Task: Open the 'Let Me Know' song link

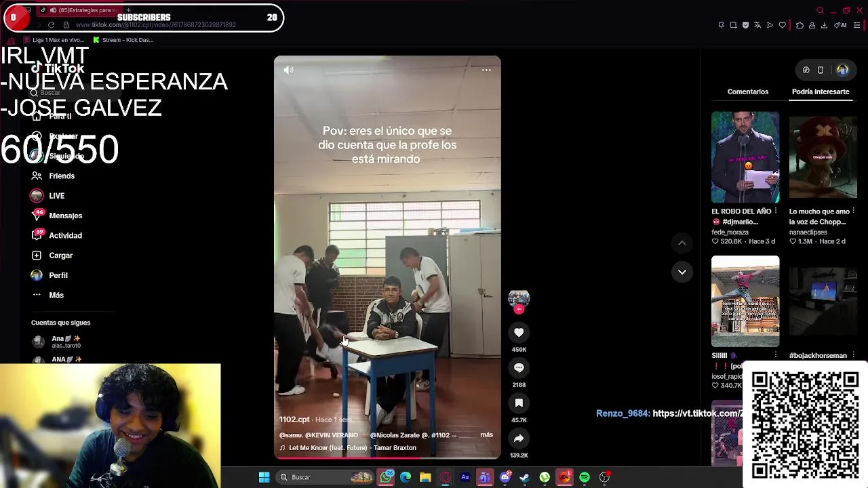Action: (x=348, y=448)
